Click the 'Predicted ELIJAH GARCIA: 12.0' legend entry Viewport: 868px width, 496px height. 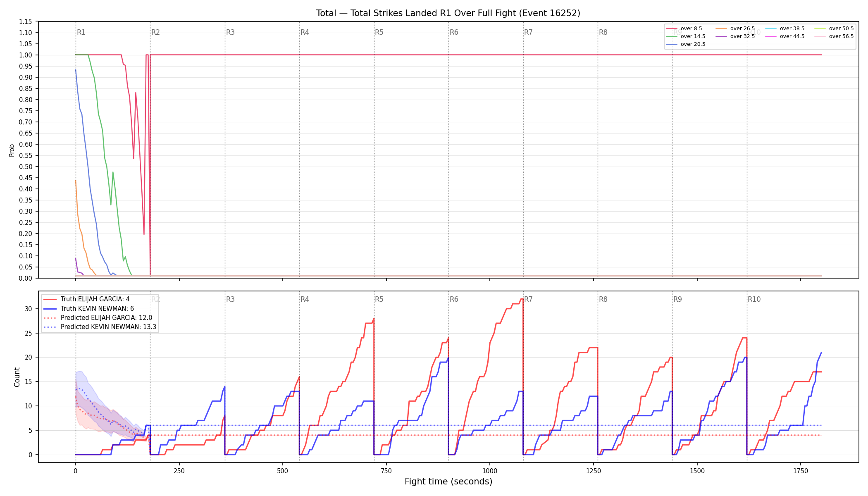[98, 318]
